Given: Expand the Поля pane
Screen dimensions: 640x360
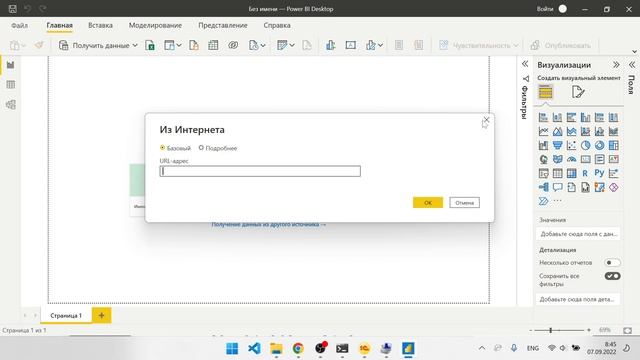Looking at the screenshot, I should point(632,65).
